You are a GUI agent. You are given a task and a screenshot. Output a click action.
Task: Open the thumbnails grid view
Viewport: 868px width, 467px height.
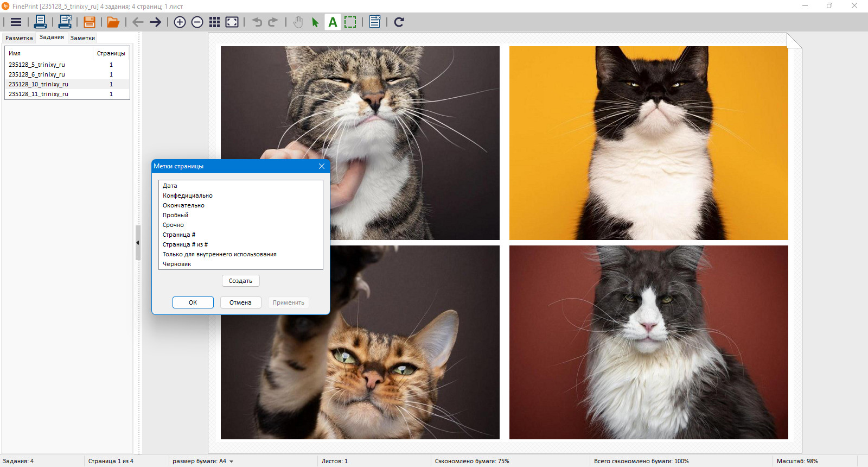(214, 22)
